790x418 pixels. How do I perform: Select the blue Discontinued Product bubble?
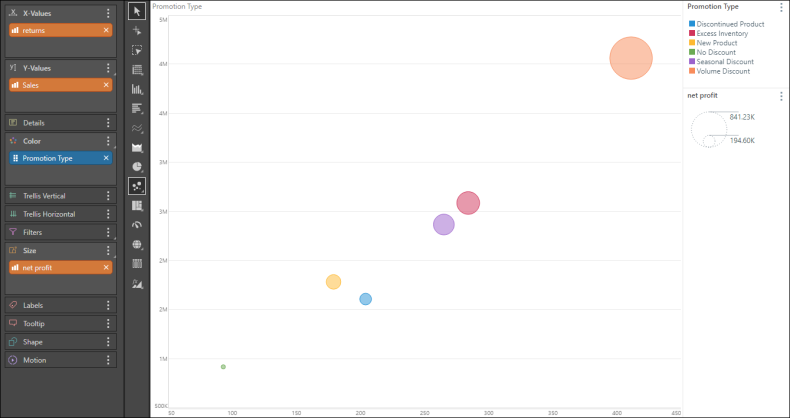click(365, 299)
